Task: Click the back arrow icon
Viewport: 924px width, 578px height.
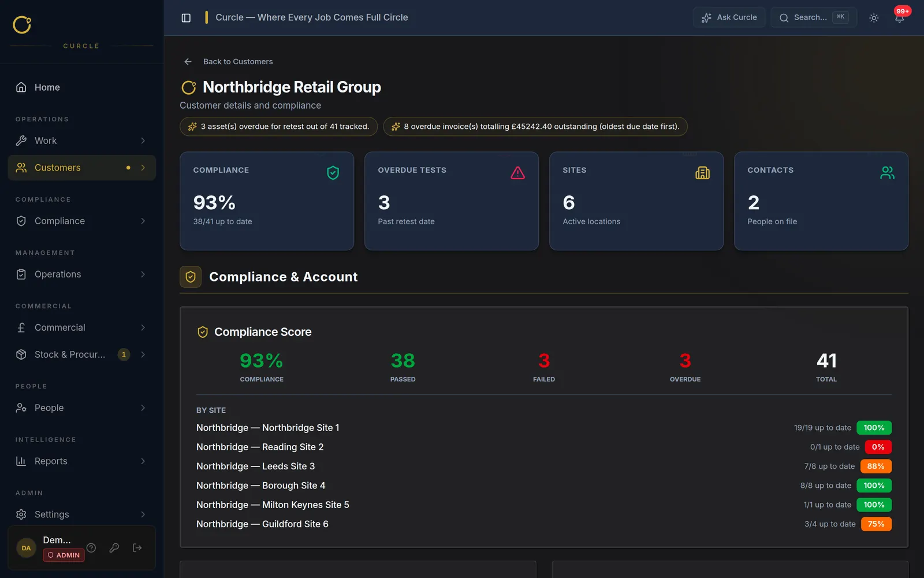Action: pyautogui.click(x=188, y=61)
